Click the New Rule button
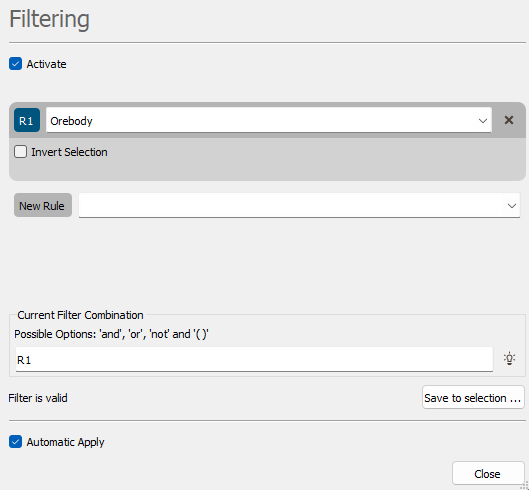Screen dimensions: 529x490 (x=43, y=205)
